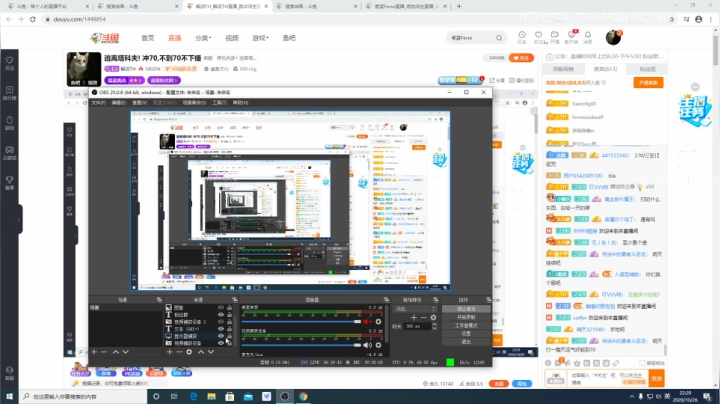The width and height of the screenshot is (720, 404).
Task: Pop out the OBS Sources dock
Action: click(x=235, y=300)
